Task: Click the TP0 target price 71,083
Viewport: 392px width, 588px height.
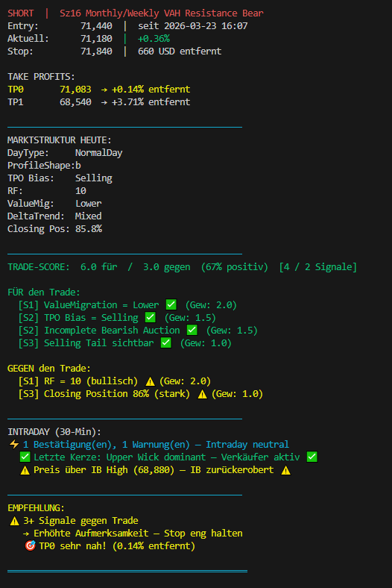Action: pos(75,90)
